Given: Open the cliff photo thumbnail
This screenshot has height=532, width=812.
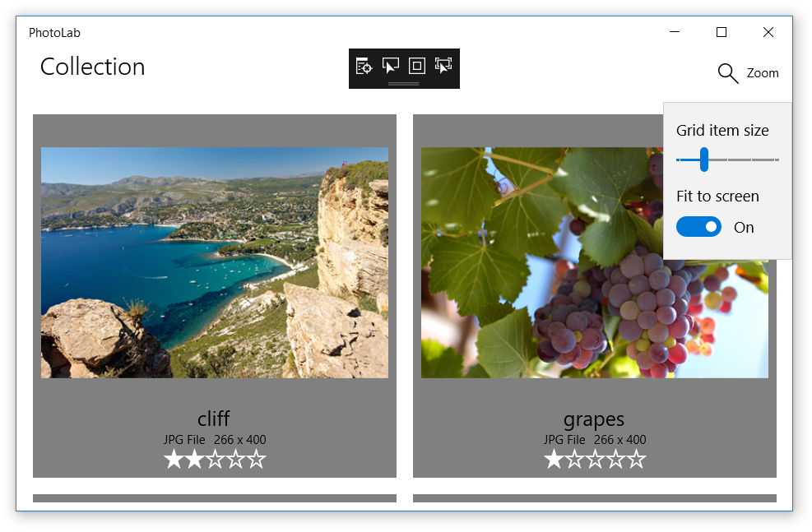Looking at the screenshot, I should (x=215, y=262).
